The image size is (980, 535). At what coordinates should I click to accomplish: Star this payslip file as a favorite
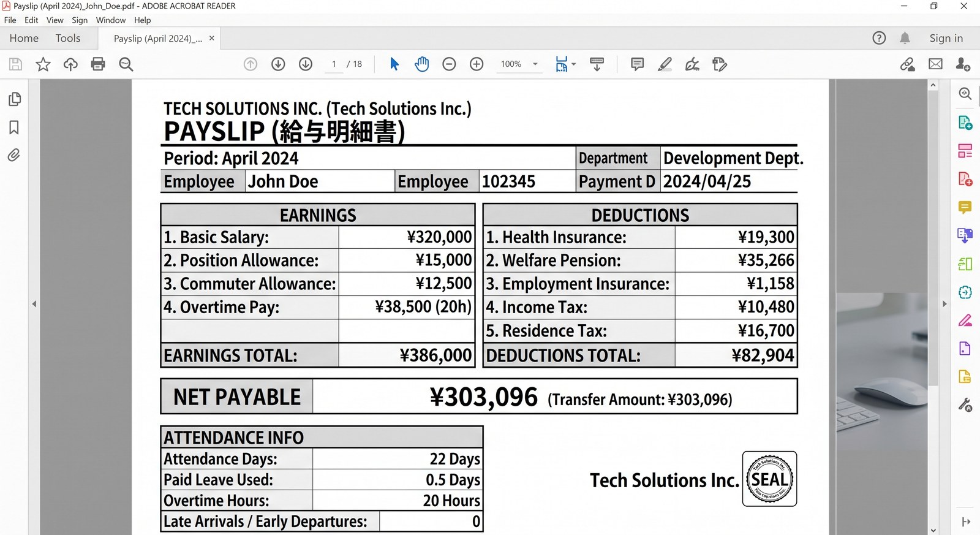pos(43,64)
